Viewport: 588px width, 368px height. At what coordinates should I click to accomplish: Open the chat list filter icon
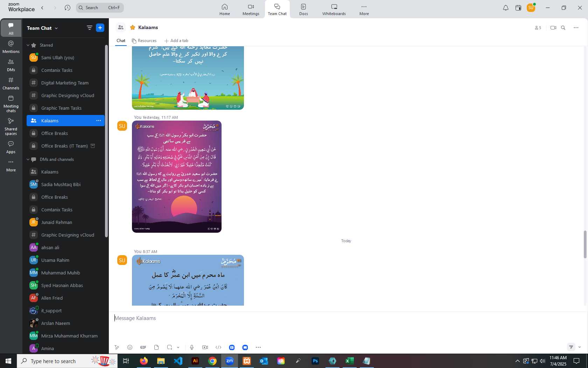[90, 28]
